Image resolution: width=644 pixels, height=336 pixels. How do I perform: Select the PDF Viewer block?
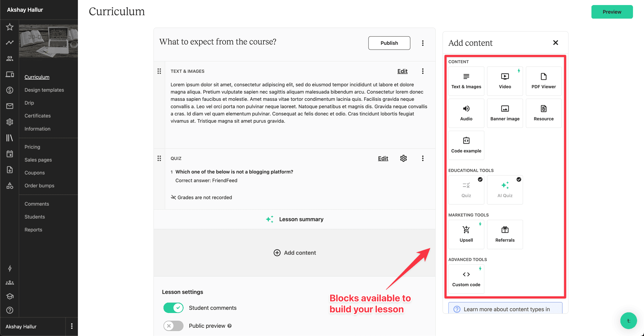(543, 81)
